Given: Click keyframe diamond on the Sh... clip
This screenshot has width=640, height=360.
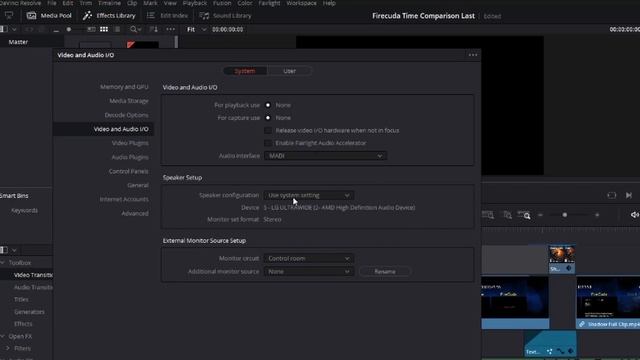Looking at the screenshot, I should click(569, 269).
